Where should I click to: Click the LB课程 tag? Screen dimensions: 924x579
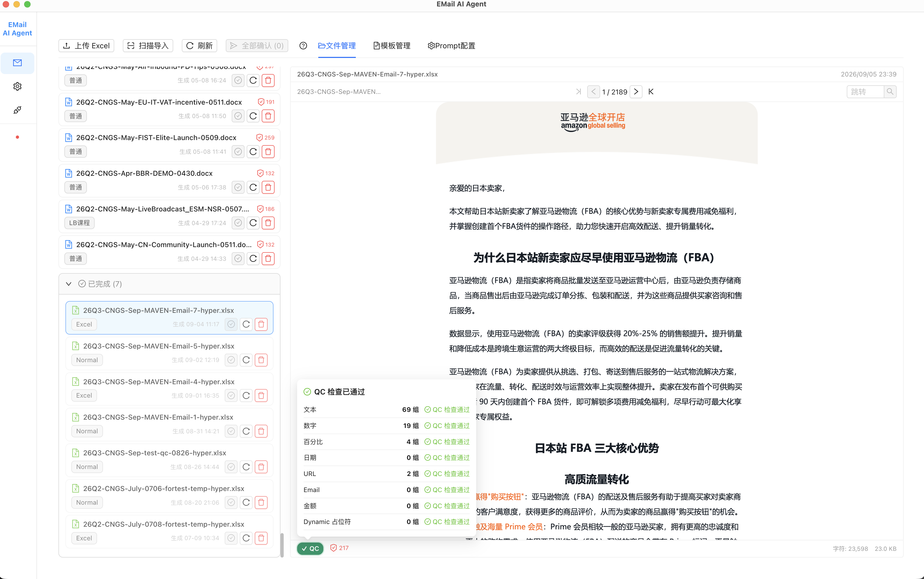tap(79, 223)
